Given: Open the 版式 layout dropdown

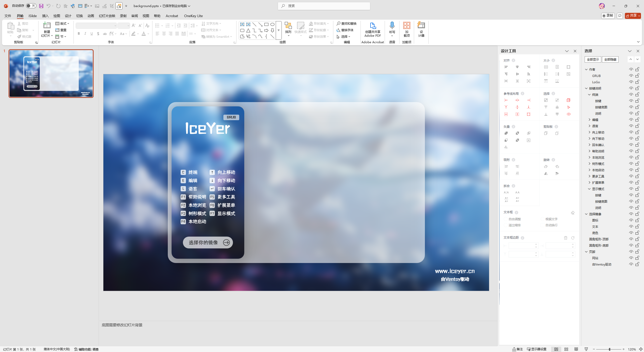Looking at the screenshot, I should coord(62,23).
